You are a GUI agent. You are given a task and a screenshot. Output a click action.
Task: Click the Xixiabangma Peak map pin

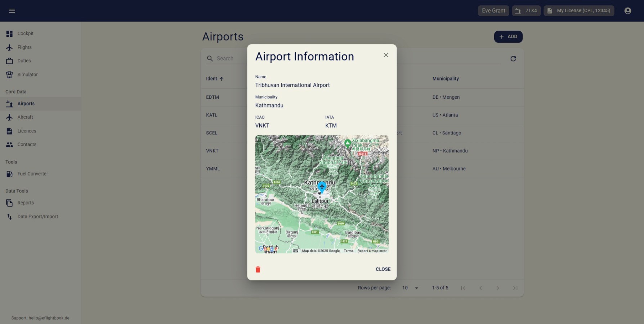[348, 143]
